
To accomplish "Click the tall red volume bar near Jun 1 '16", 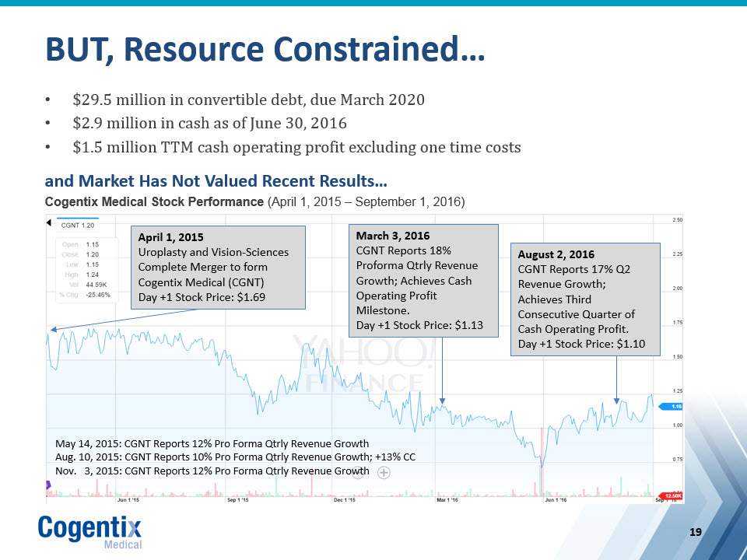I will (542, 462).
